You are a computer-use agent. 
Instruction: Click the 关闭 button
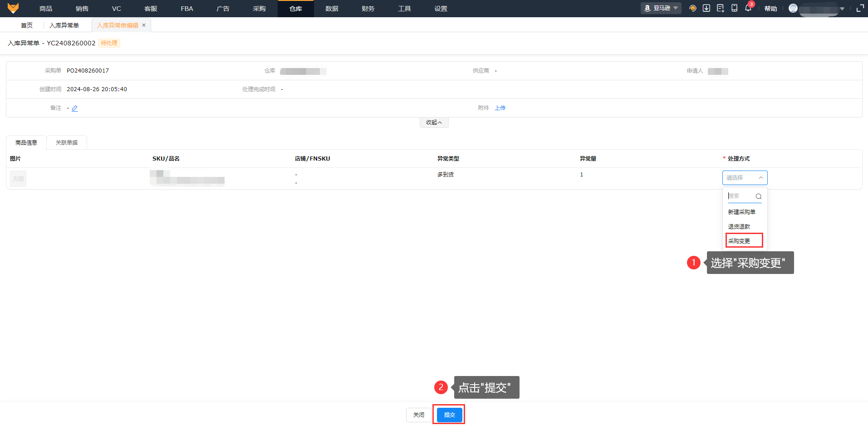click(x=419, y=415)
